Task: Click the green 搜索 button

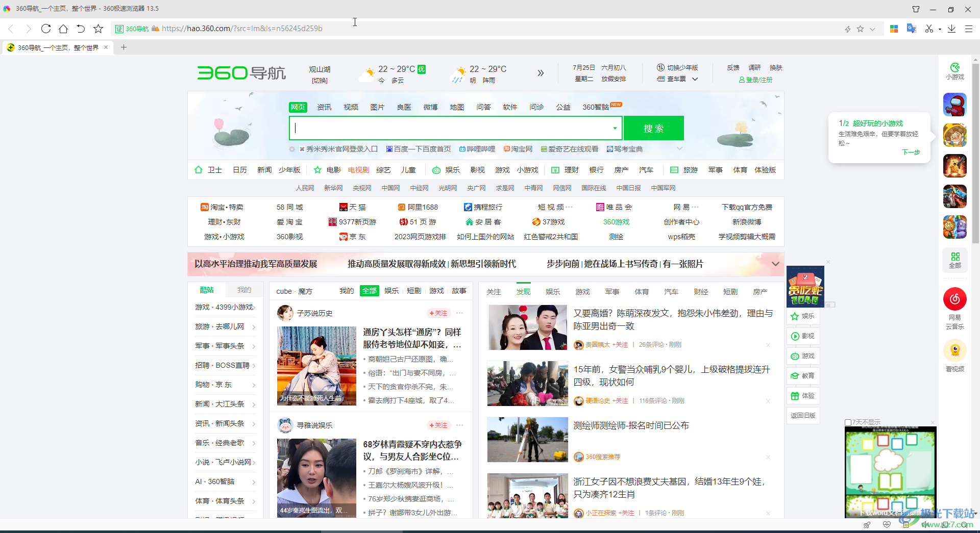Action: [653, 129]
